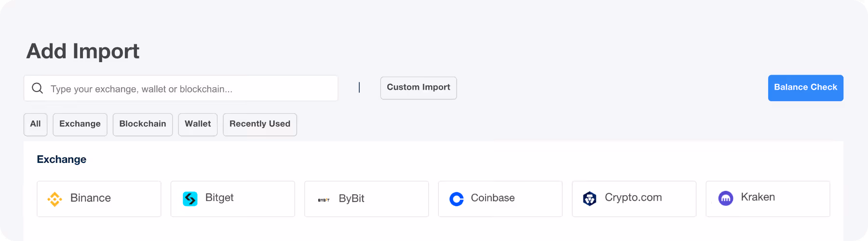This screenshot has height=241, width=868.
Task: Show All import types
Action: click(x=35, y=124)
